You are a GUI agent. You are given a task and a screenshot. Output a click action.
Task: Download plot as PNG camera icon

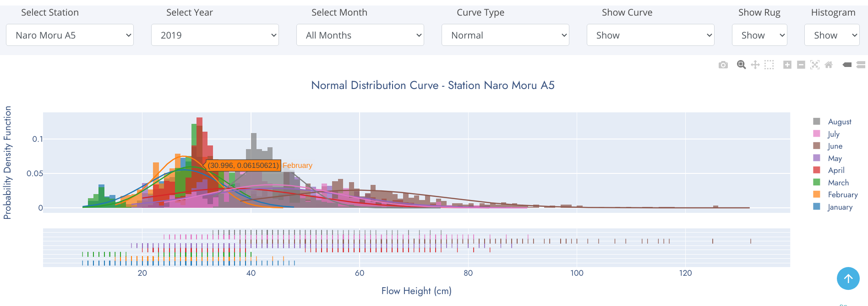pos(723,65)
